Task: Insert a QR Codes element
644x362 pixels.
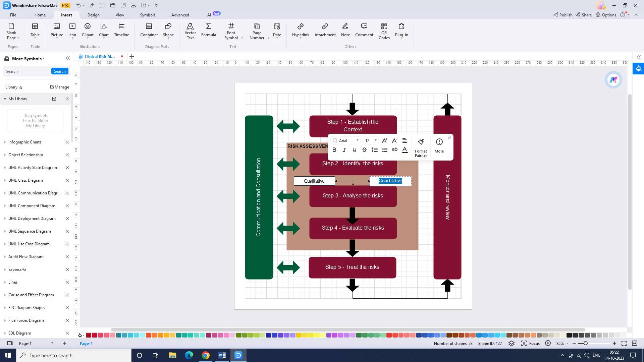Action: pyautogui.click(x=384, y=31)
